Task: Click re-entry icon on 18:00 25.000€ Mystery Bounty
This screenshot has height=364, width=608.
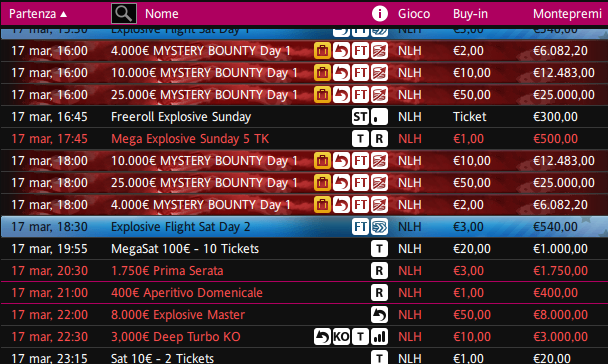Action: [x=341, y=183]
